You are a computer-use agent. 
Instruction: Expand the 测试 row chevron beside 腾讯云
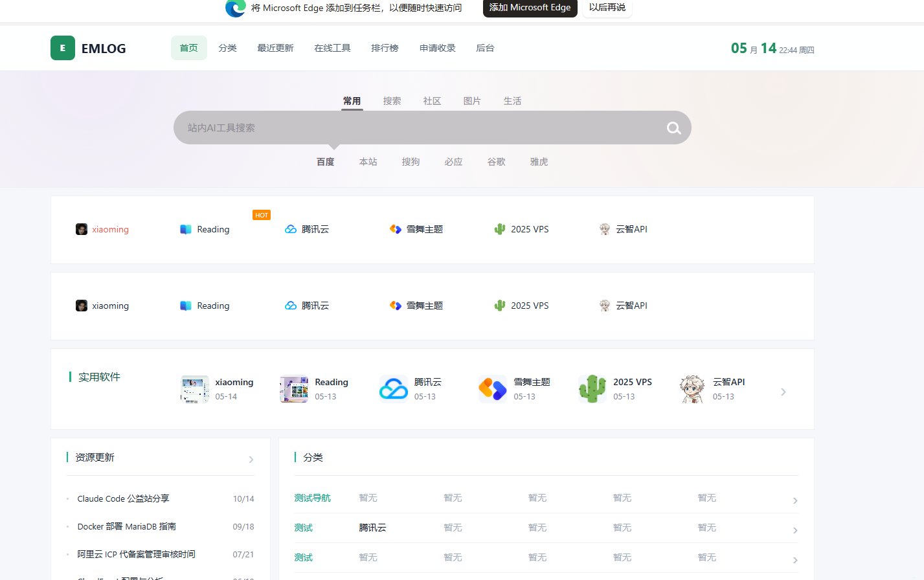pyautogui.click(x=795, y=530)
